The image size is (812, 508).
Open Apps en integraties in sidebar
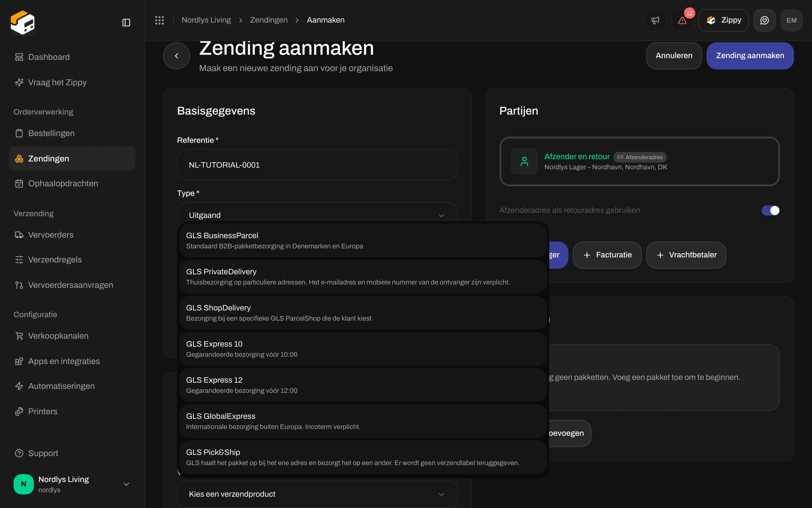click(x=72, y=361)
